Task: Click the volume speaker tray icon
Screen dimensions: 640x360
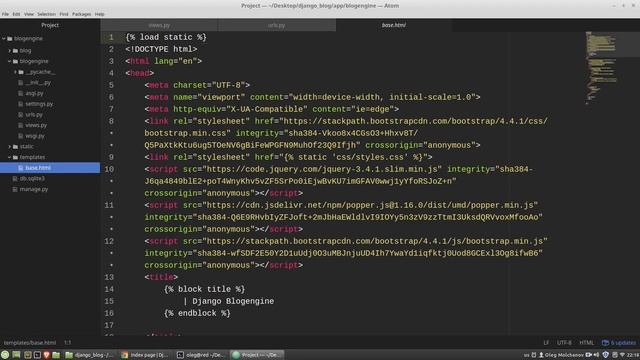Action: (x=596, y=355)
